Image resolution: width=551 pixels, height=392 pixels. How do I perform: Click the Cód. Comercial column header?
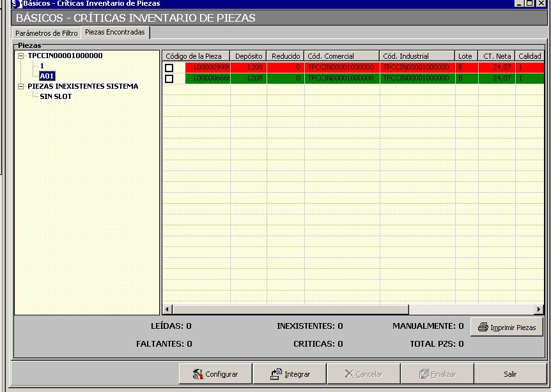click(341, 56)
